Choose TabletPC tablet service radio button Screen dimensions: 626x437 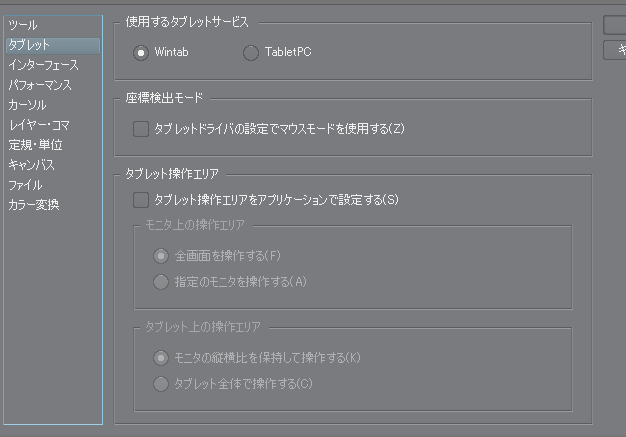pyautogui.click(x=251, y=52)
